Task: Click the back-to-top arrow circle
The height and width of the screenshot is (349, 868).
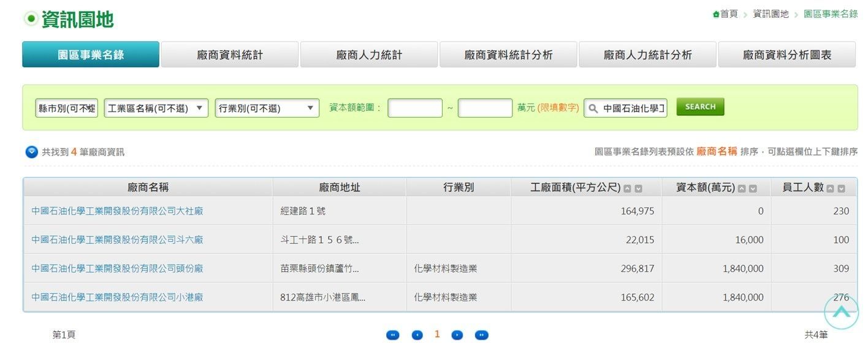Action: (841, 312)
